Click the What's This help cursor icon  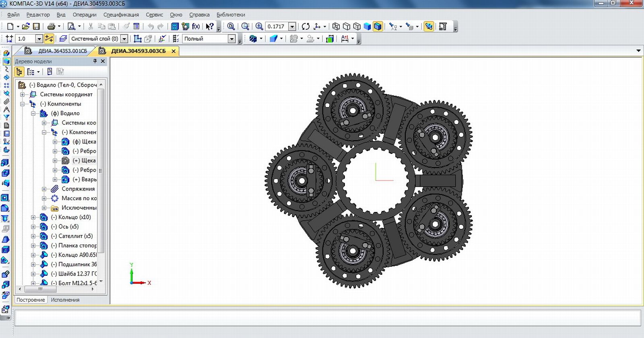210,27
